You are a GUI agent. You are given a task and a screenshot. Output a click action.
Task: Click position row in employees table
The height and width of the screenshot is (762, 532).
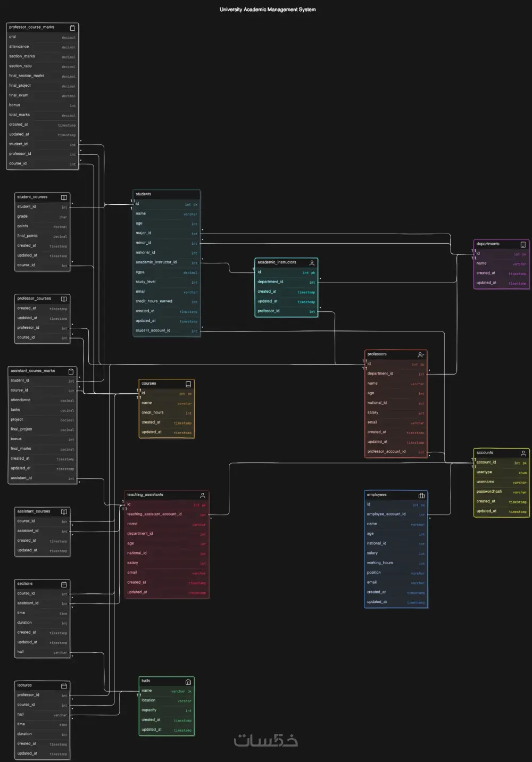click(396, 573)
